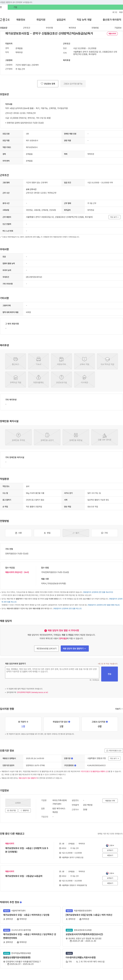Click the 기숙사 welfare icon
123x980 pixels.
point(39,361)
